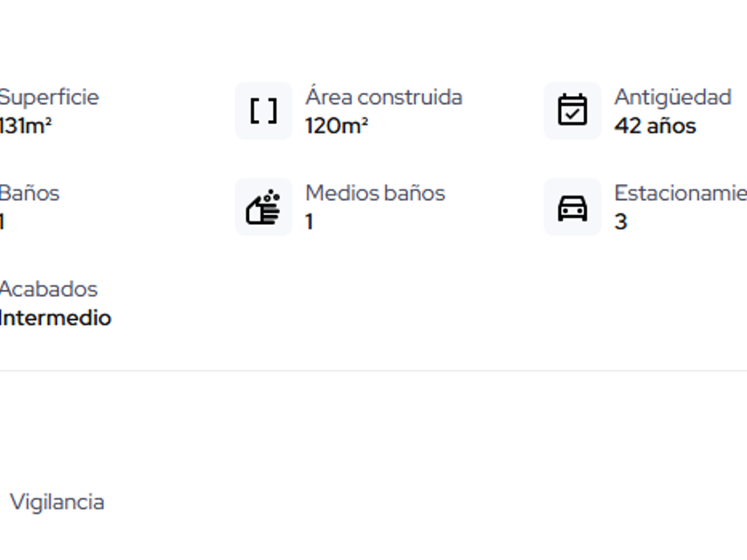747x560 pixels.
Task: Click the Medios baños hand-wash icon
Action: (263, 207)
